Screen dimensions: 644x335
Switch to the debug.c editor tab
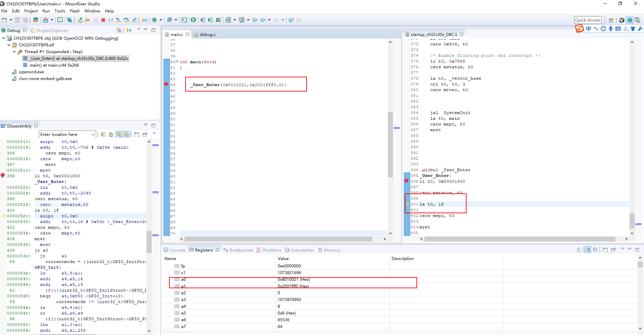(205, 34)
